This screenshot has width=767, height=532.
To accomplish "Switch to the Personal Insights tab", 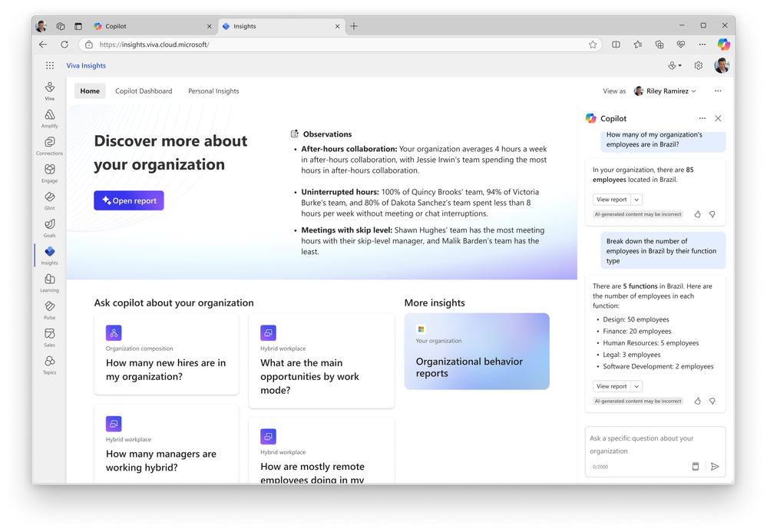I will point(213,91).
